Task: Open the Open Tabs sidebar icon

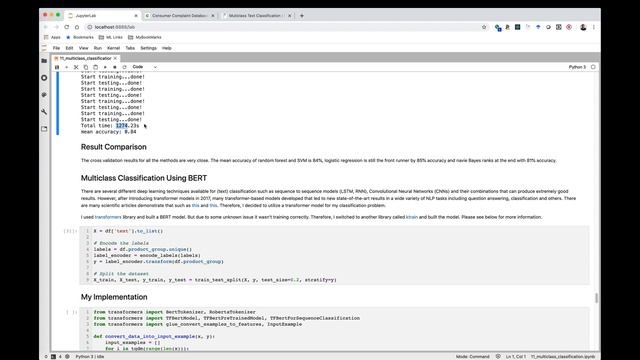Action: pos(44,129)
